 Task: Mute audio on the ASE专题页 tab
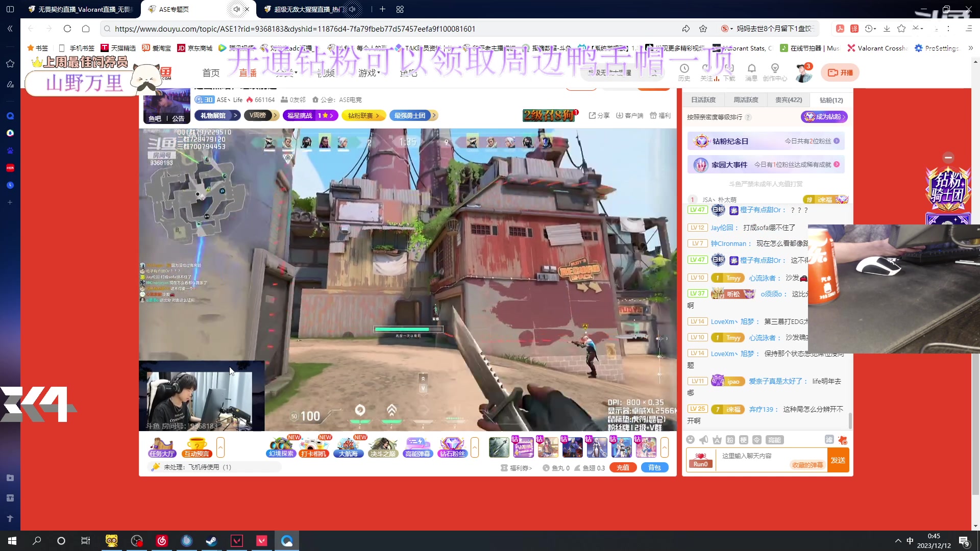236,9
